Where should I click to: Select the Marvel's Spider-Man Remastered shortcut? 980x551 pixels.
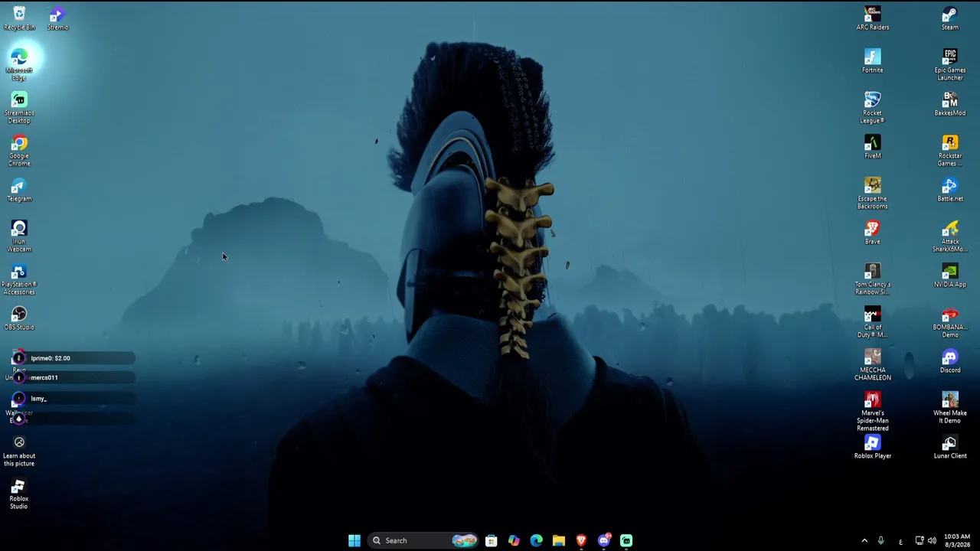pos(873,411)
